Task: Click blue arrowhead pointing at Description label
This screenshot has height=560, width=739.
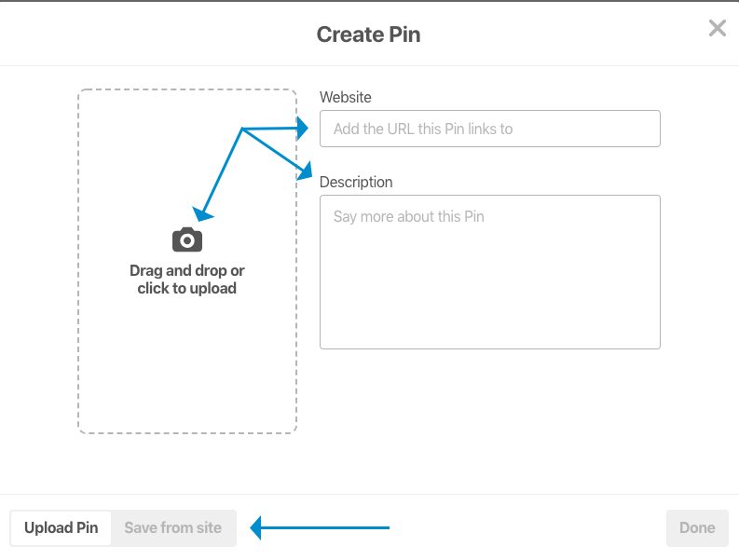Action: click(305, 171)
